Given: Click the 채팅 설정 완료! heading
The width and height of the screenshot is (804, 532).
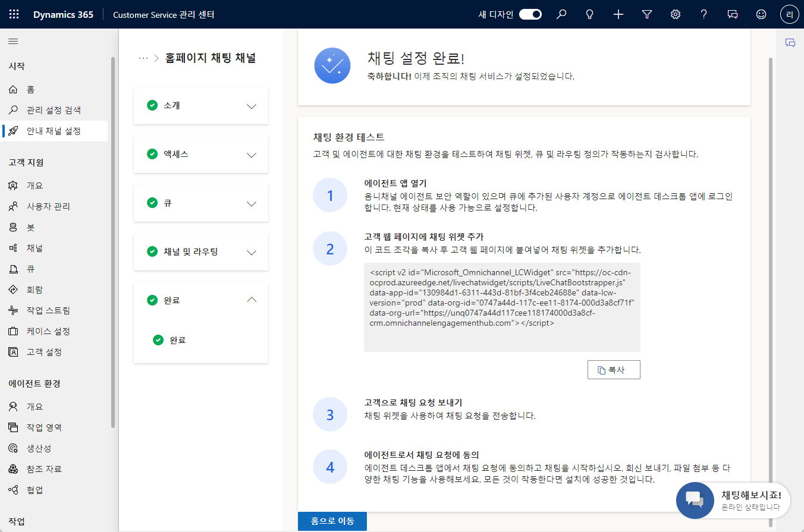Looking at the screenshot, I should (416, 58).
